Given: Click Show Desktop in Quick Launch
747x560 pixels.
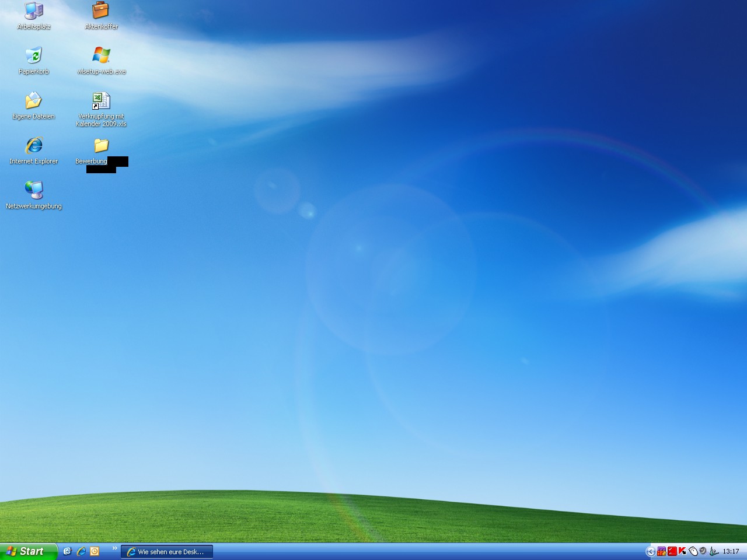Looking at the screenshot, I should pyautogui.click(x=67, y=551).
